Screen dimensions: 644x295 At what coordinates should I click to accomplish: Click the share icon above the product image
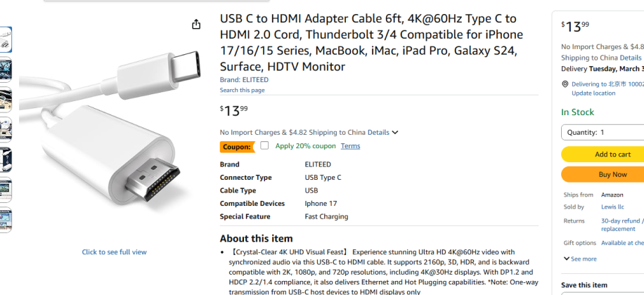tap(196, 25)
